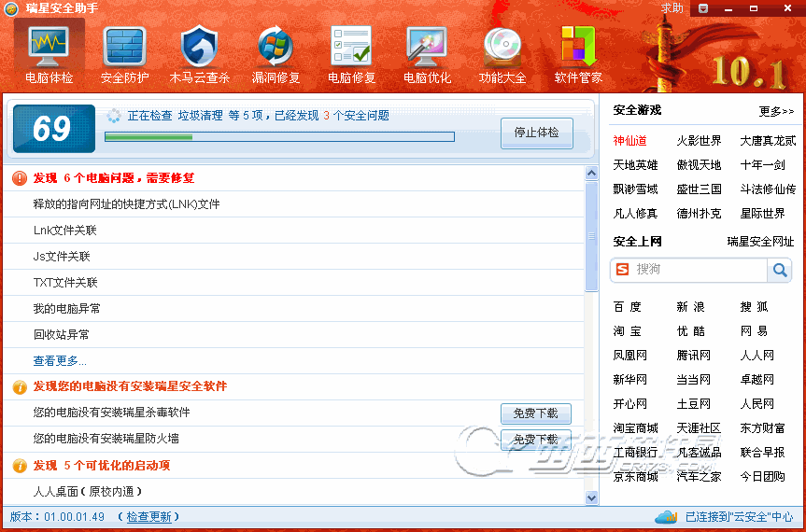The image size is (806, 532).
Task: Select the 人人桌面(原校内通) startup item
Action: click(293, 492)
